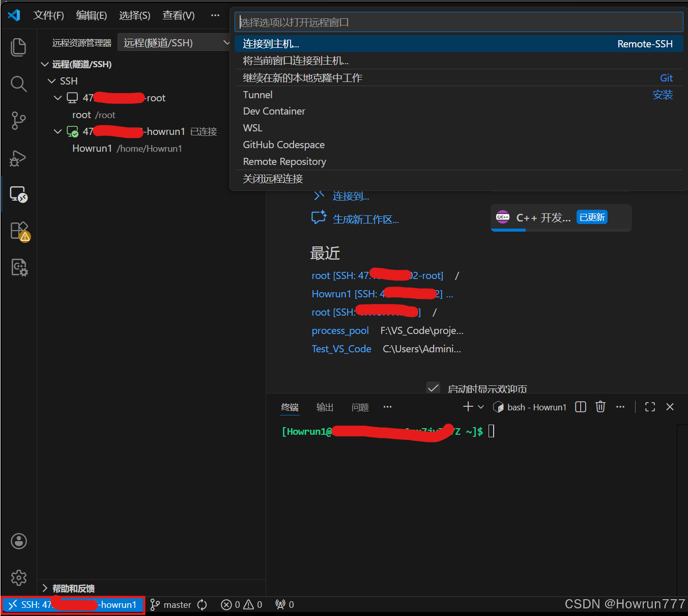
Task: Open problems errors and warnings indicator
Action: [x=242, y=605]
